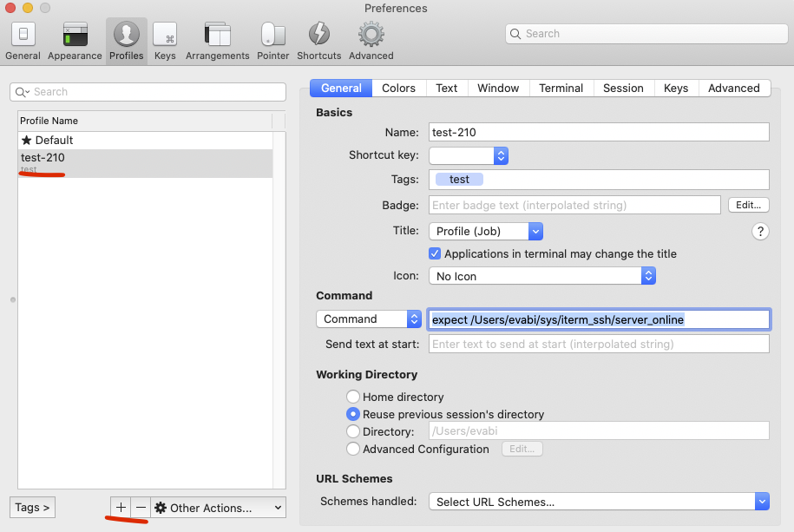Screen dimensions: 794x532
Task: Click the Badge text field
Action: (574, 205)
